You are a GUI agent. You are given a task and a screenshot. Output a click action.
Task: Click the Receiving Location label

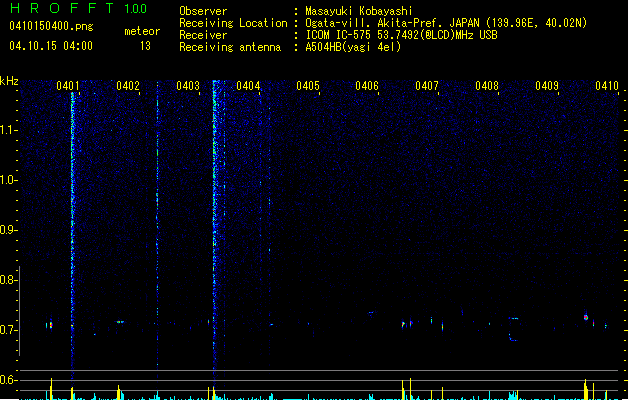pos(233,23)
